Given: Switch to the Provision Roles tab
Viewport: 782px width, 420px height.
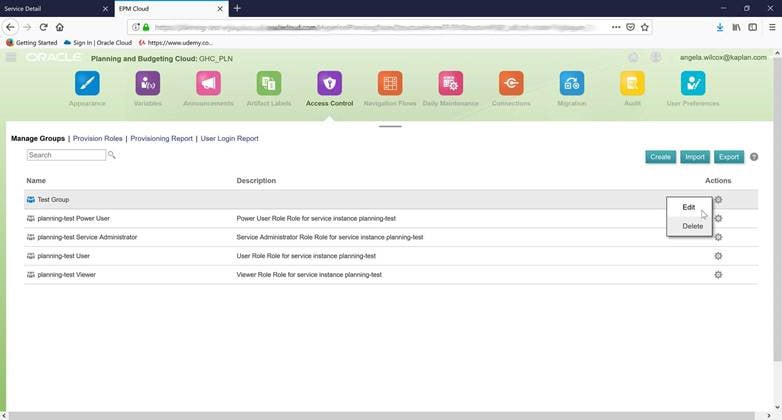Looking at the screenshot, I should click(x=98, y=139).
